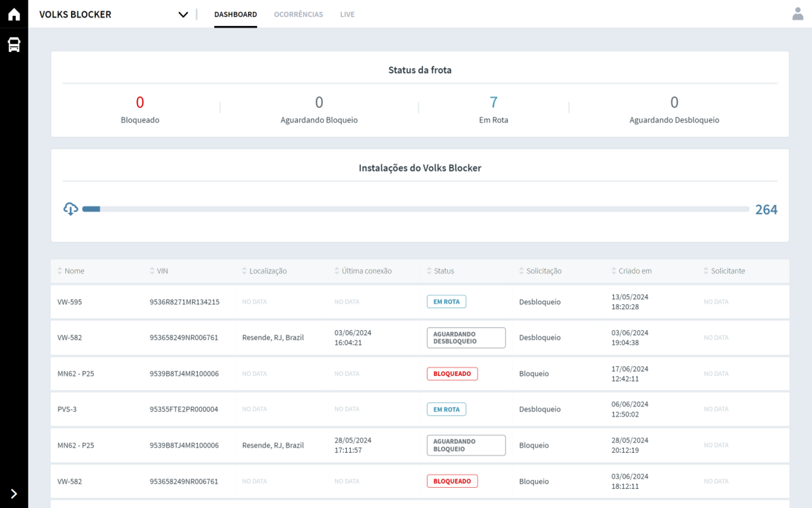Sort table by Localização column
Image resolution: width=812 pixels, height=508 pixels.
coord(265,271)
